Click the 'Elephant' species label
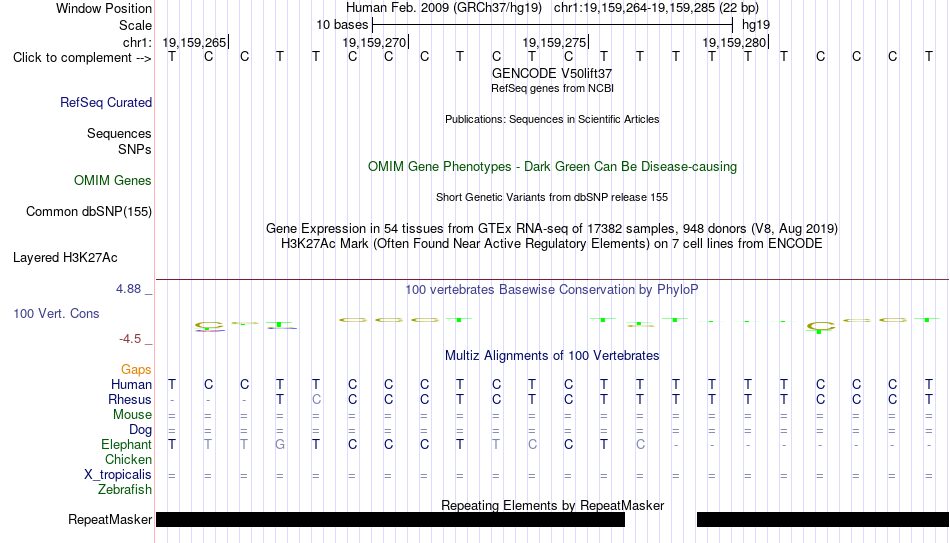This screenshot has height=543, width=950. [127, 445]
